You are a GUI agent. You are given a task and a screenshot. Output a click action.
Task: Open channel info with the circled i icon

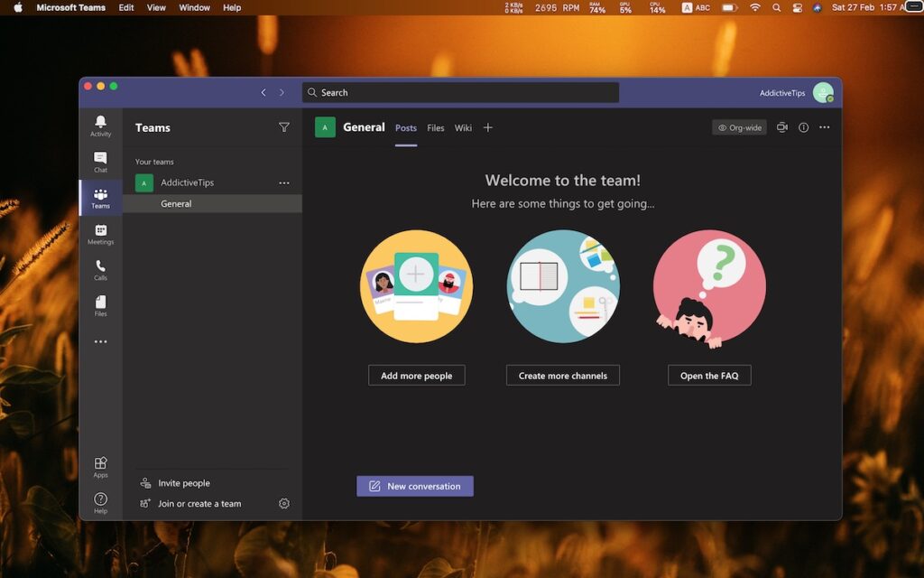pos(802,127)
